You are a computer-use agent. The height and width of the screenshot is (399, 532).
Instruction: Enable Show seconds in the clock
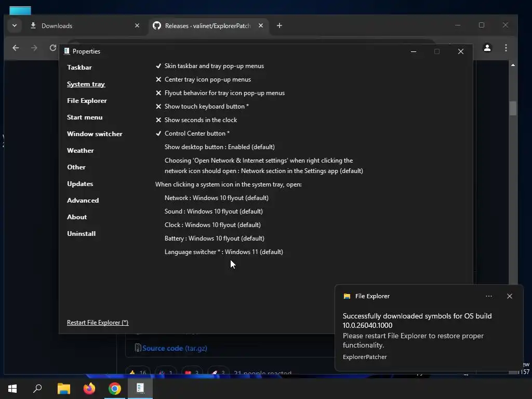tap(196, 120)
